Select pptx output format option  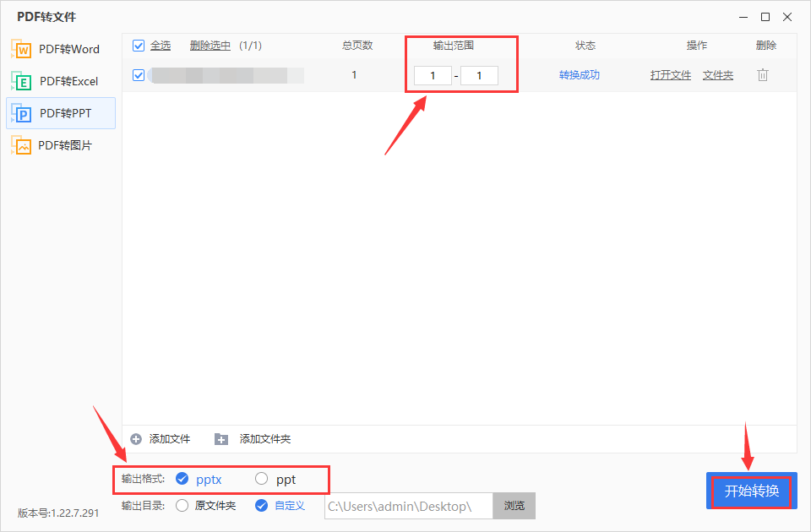(182, 479)
